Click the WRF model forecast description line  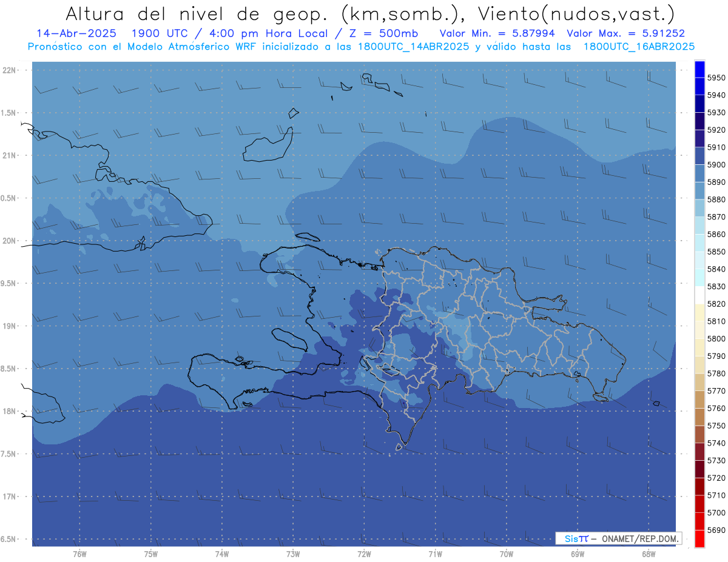[x=361, y=46]
